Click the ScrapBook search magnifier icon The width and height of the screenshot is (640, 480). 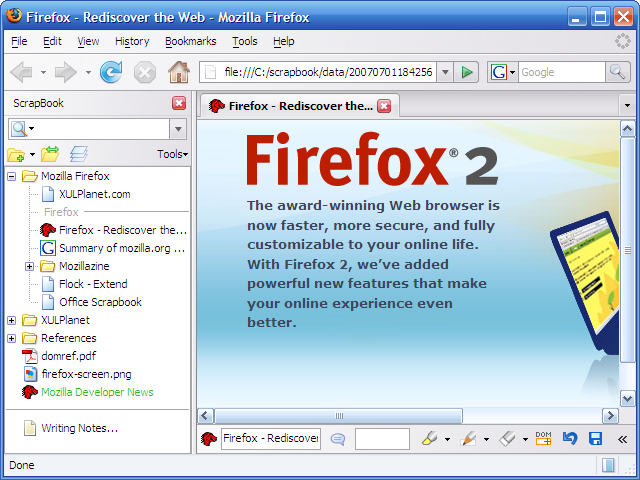[x=18, y=129]
